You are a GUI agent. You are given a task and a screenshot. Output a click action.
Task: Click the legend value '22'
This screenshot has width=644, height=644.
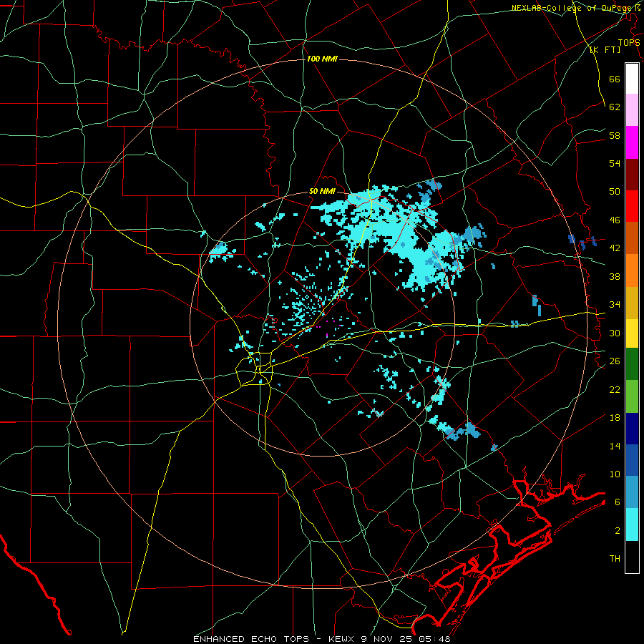[615, 389]
